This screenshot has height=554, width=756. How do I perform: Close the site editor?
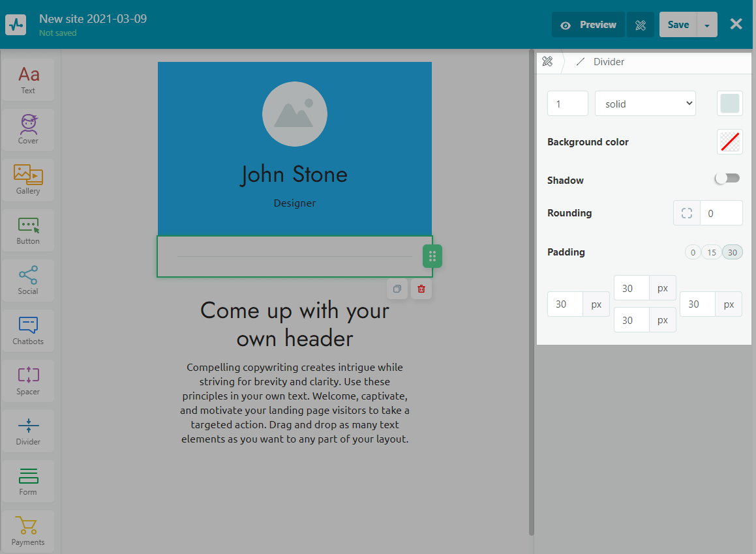(736, 24)
